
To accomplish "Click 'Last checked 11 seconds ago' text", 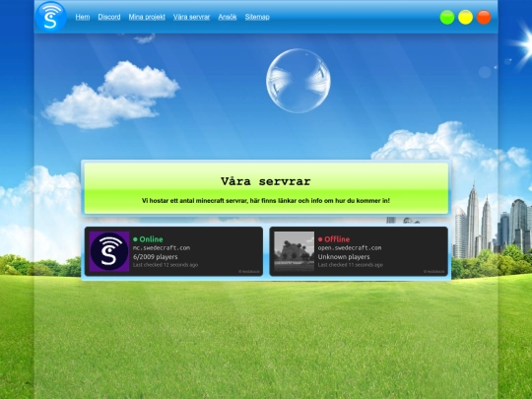I will pyautogui.click(x=350, y=265).
